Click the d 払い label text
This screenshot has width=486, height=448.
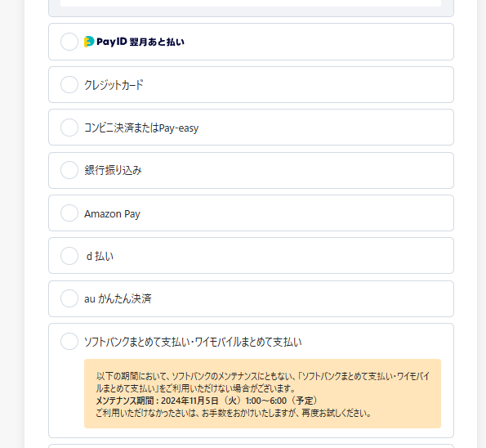click(x=100, y=256)
